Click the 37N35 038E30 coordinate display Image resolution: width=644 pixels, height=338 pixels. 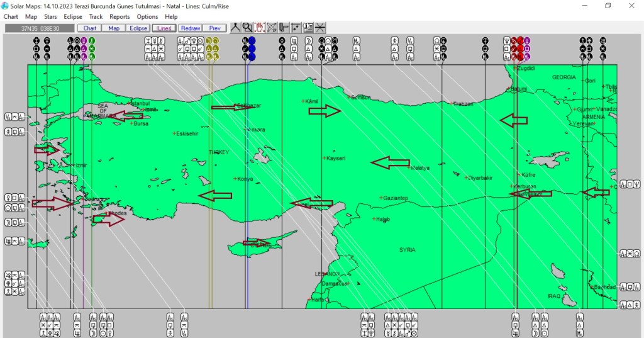click(40, 28)
